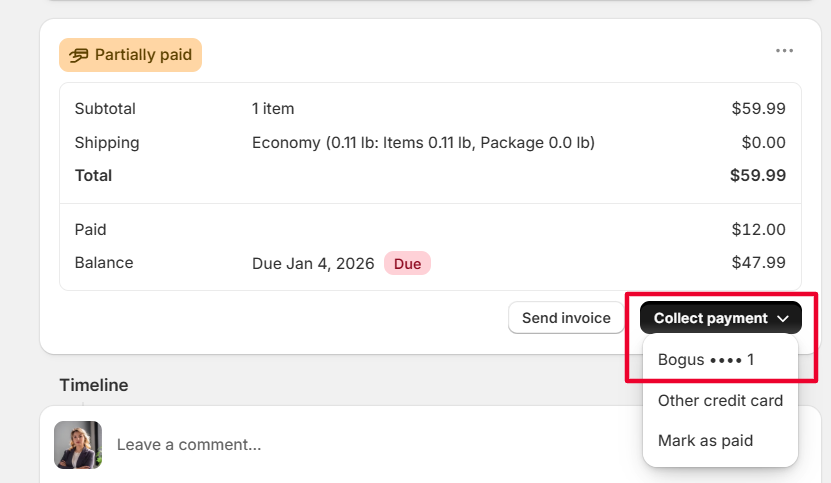The height and width of the screenshot is (483, 831).
Task: Focus the Leave a comment field
Action: coord(350,444)
